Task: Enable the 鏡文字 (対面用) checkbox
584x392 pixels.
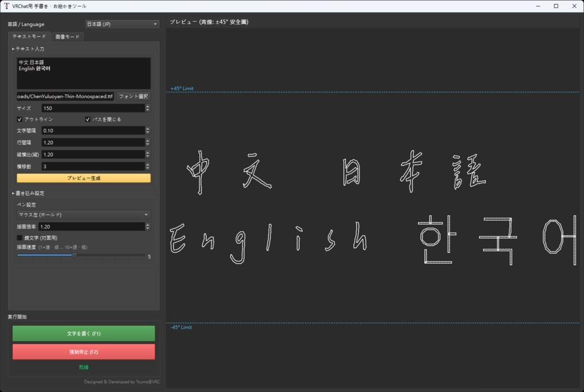Action: click(x=19, y=238)
